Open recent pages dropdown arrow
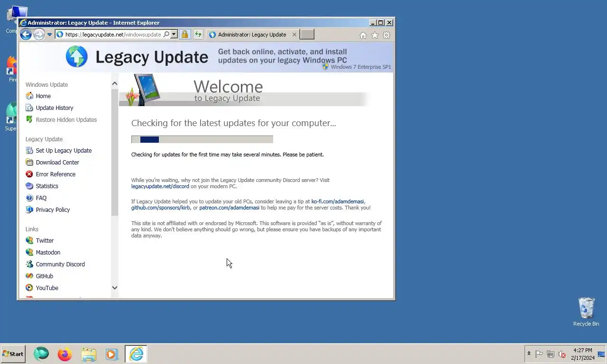 click(x=49, y=35)
